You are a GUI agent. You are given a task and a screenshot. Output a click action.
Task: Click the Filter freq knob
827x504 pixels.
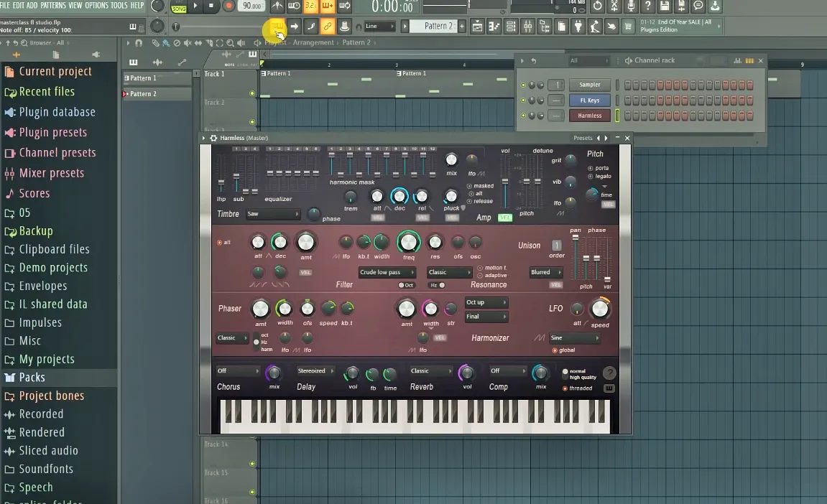pyautogui.click(x=408, y=242)
